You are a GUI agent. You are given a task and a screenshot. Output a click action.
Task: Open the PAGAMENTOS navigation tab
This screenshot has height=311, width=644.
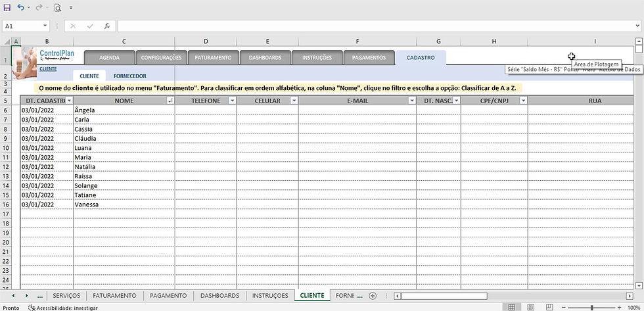click(369, 57)
